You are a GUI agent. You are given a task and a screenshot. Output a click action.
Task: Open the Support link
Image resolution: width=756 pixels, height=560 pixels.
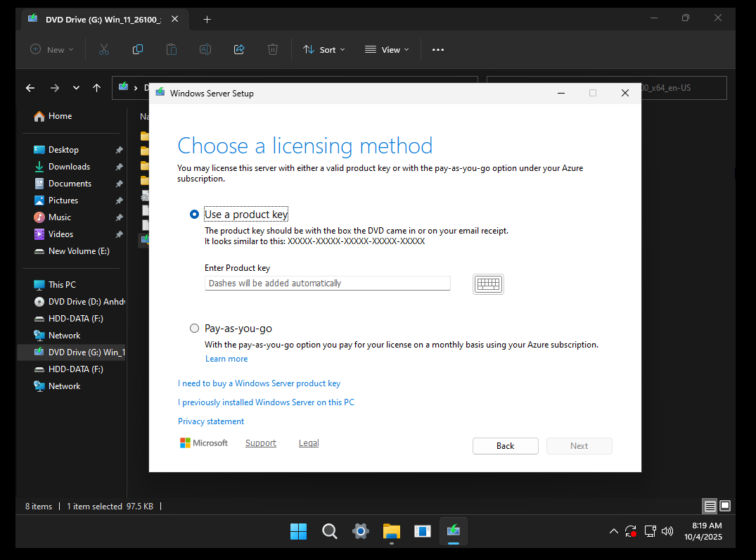pos(261,443)
